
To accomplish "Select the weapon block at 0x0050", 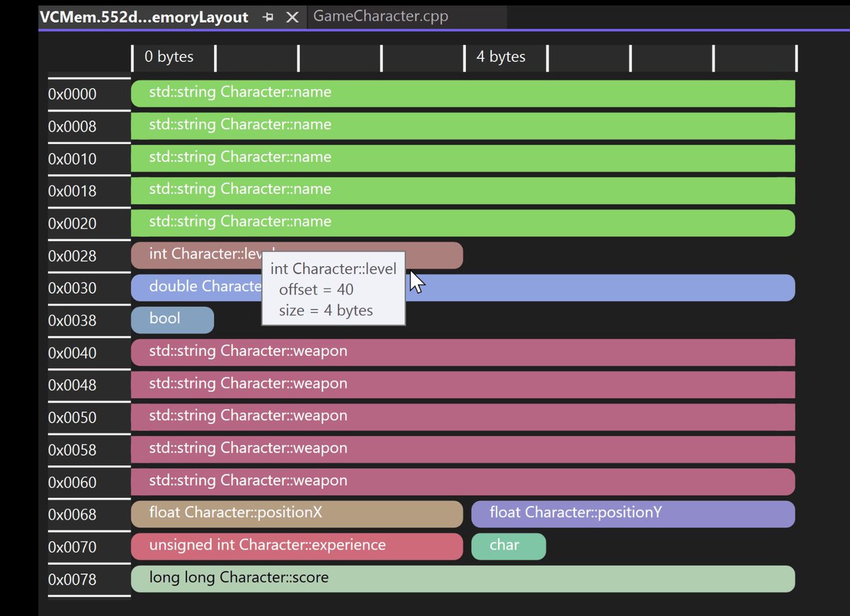I will [x=463, y=417].
